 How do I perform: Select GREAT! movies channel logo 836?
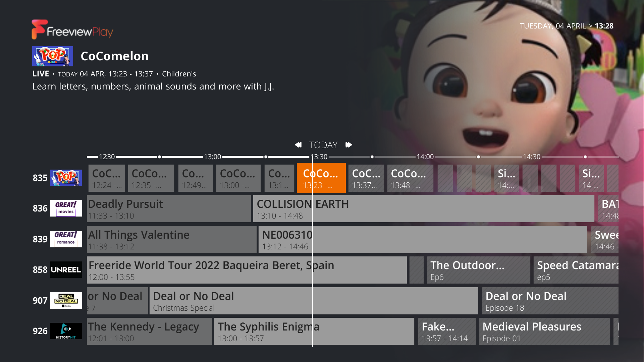pyautogui.click(x=66, y=208)
